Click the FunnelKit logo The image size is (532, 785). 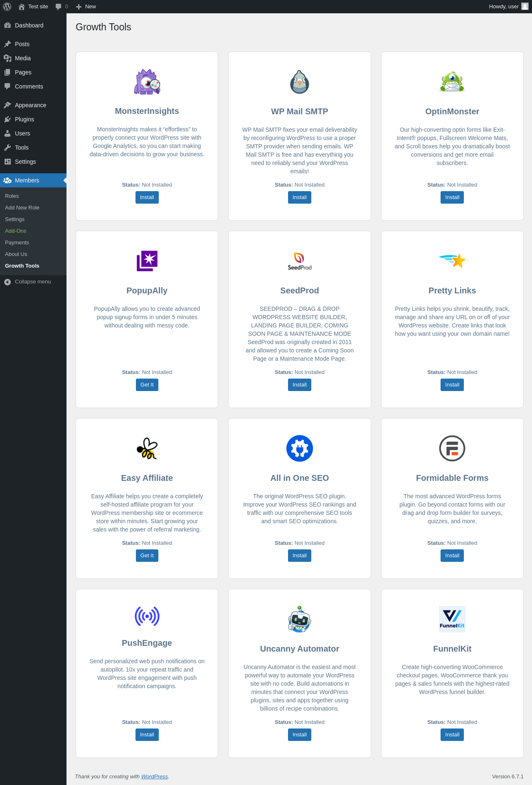pos(452,619)
